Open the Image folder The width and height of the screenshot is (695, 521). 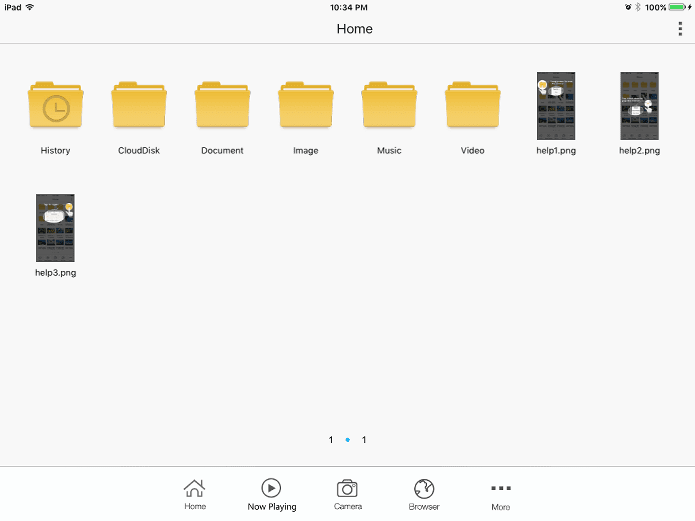(x=306, y=105)
